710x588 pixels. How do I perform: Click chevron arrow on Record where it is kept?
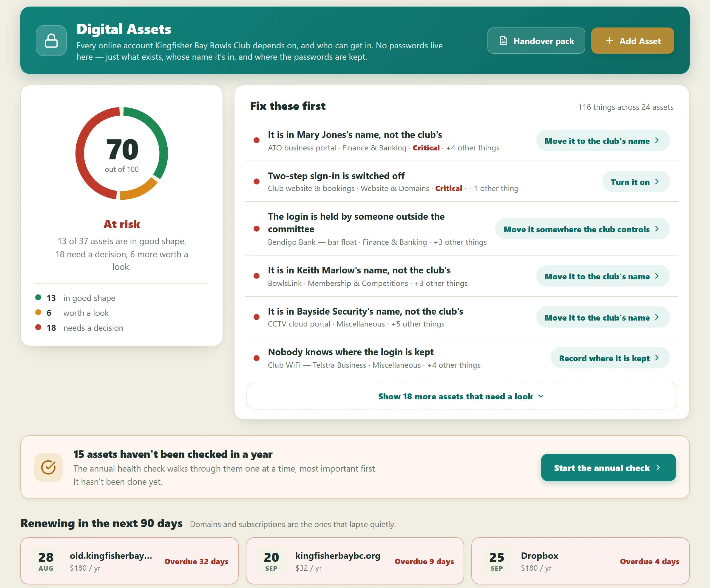point(657,358)
